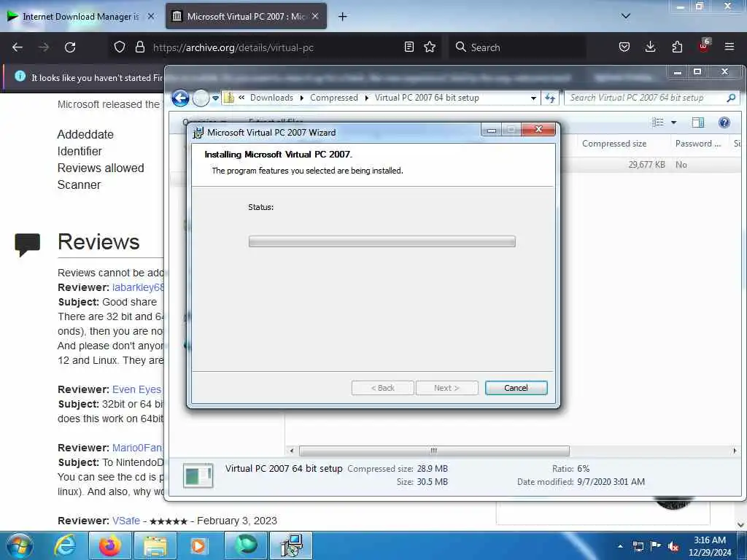Open reviewer Even Eyes profile link
The height and width of the screenshot is (560, 747).
tap(136, 389)
